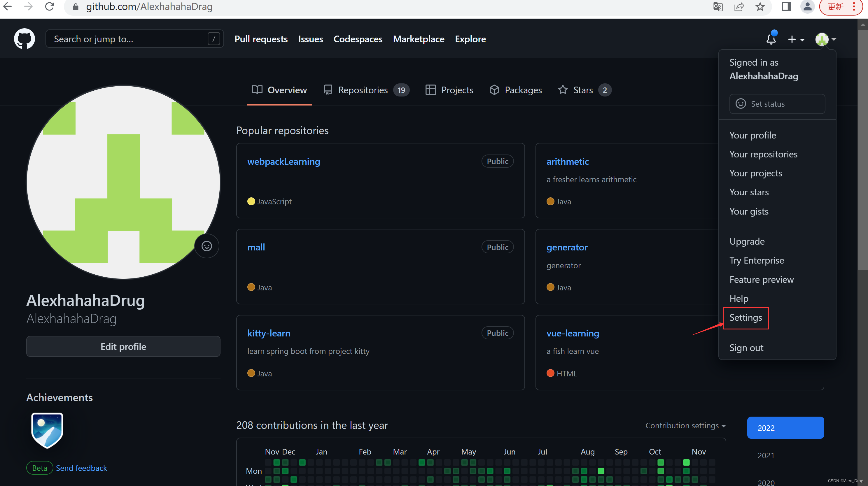This screenshot has width=868, height=486.
Task: Choose Help in the user menu
Action: click(739, 299)
